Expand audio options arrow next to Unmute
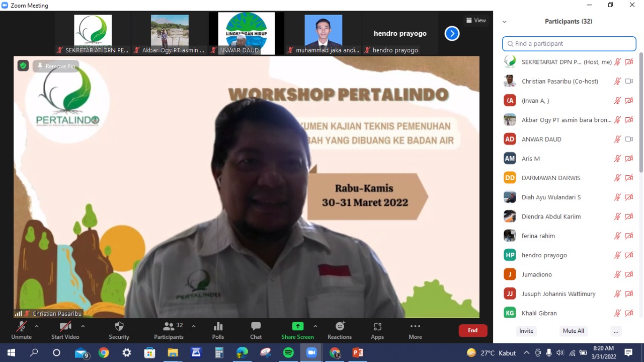 click(x=37, y=326)
